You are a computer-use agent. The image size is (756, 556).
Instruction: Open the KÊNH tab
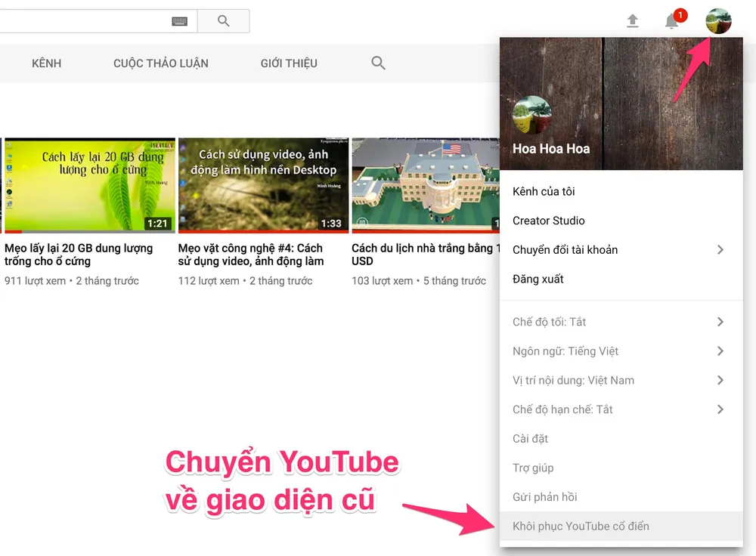click(47, 63)
